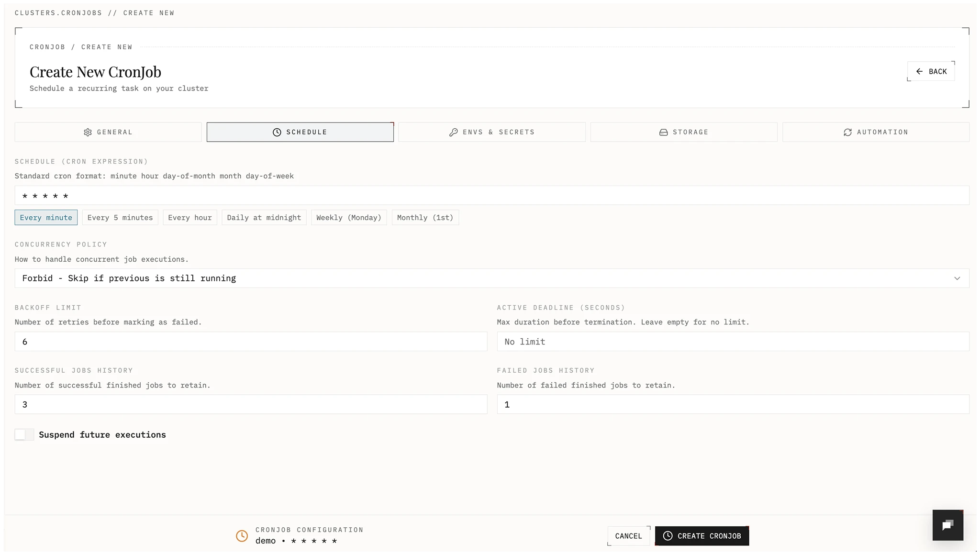Click the clock icon on the Schedule tab
Viewport: 980px width, 555px height.
click(x=277, y=132)
